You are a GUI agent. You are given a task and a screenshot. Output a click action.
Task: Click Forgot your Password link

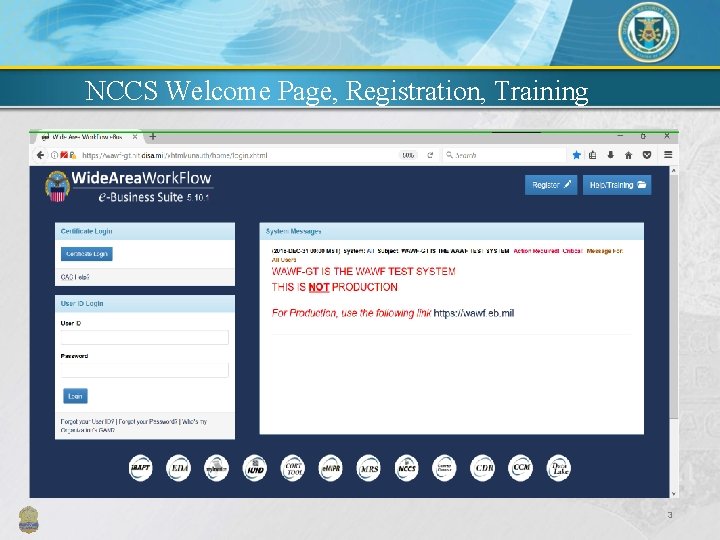click(147, 422)
